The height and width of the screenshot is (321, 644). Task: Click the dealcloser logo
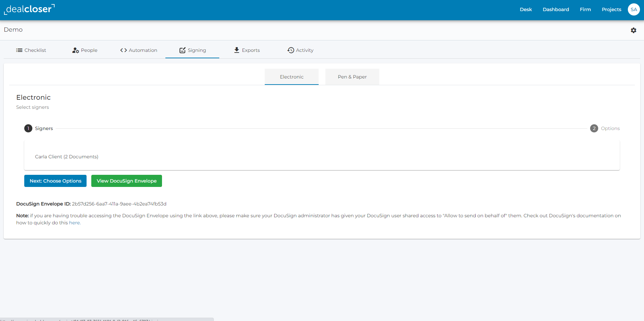pos(29,9)
